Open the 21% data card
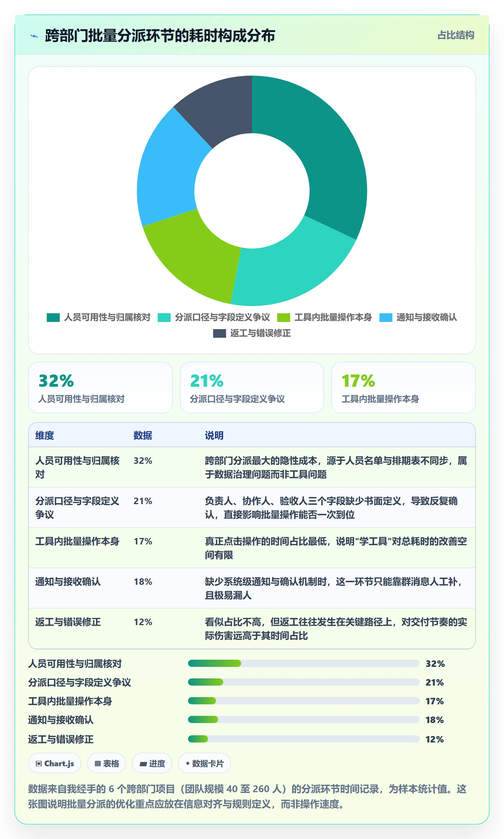Screen dimensions: 504x839 click(252, 387)
